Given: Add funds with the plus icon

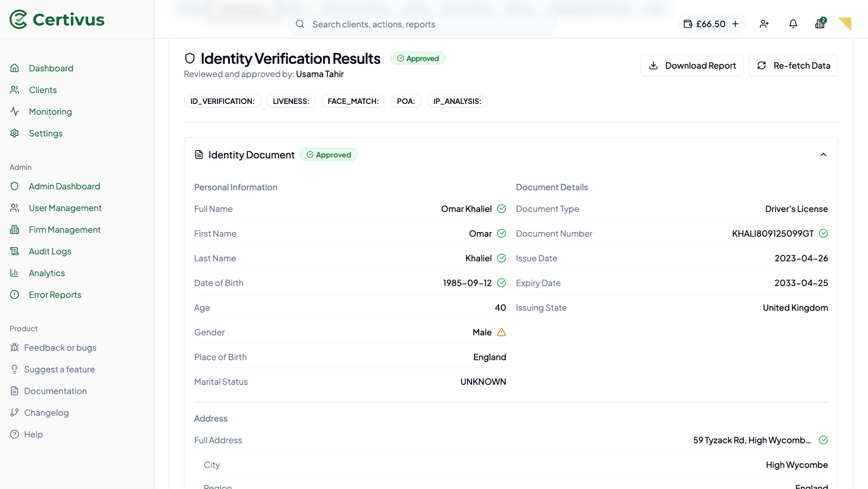Looking at the screenshot, I should [736, 24].
